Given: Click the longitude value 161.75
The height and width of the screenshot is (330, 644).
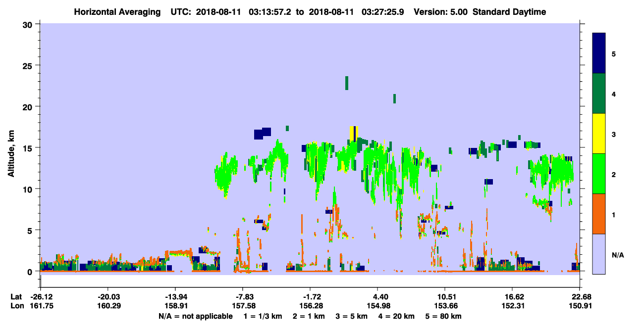Looking at the screenshot, I should pyautogui.click(x=41, y=306).
